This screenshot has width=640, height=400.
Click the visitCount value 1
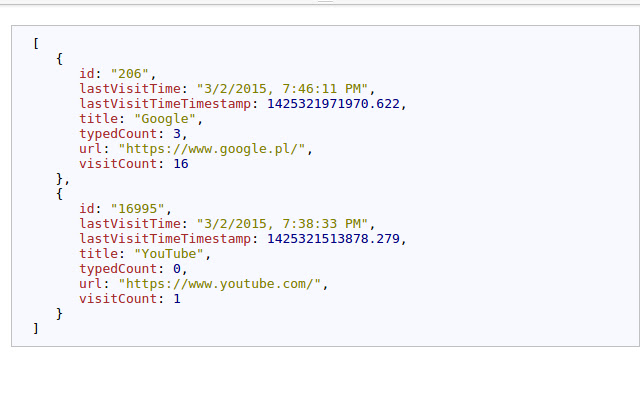pyautogui.click(x=177, y=299)
